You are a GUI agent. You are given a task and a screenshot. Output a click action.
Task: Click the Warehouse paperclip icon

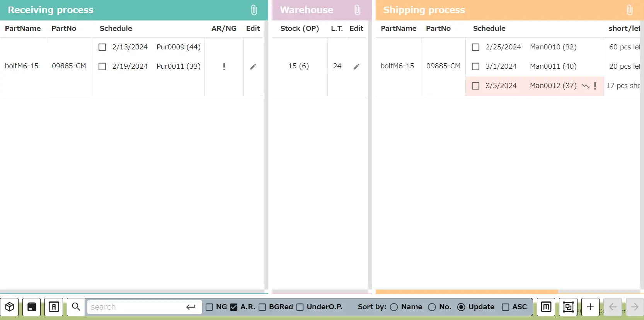pyautogui.click(x=357, y=10)
